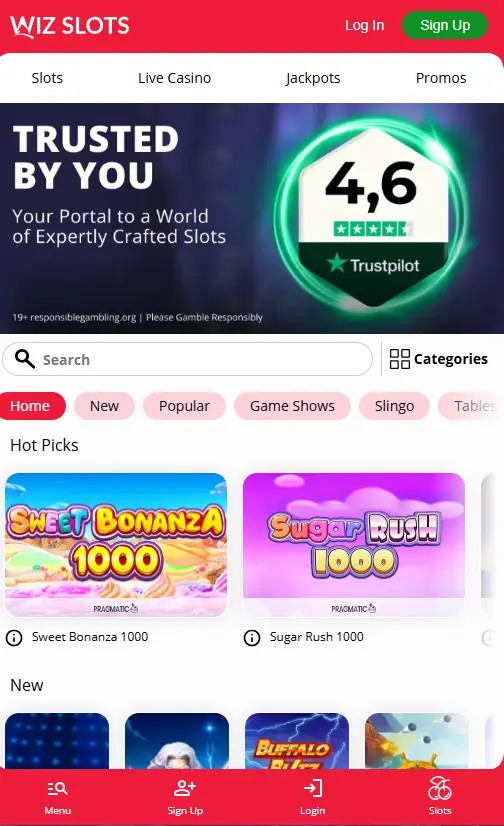
Task: Choose the Slingo filter chip
Action: [394, 406]
